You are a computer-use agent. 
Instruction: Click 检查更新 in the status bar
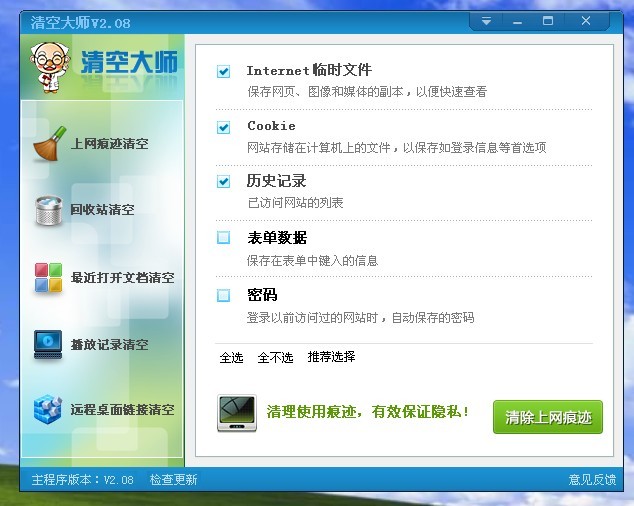coord(173,480)
